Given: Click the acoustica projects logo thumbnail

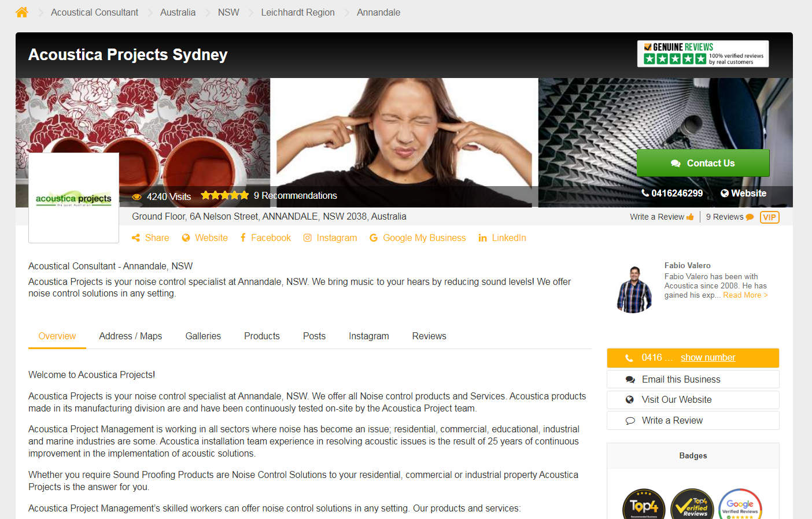Looking at the screenshot, I should (73, 198).
